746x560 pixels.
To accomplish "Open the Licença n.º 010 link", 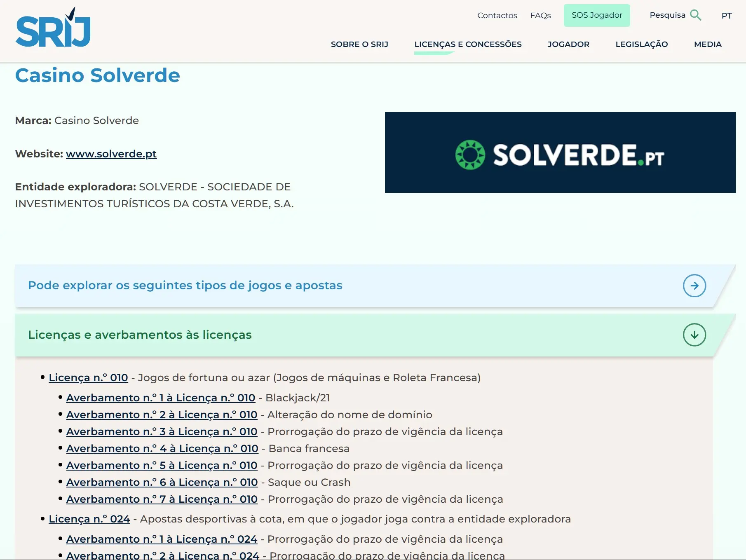I will (88, 377).
